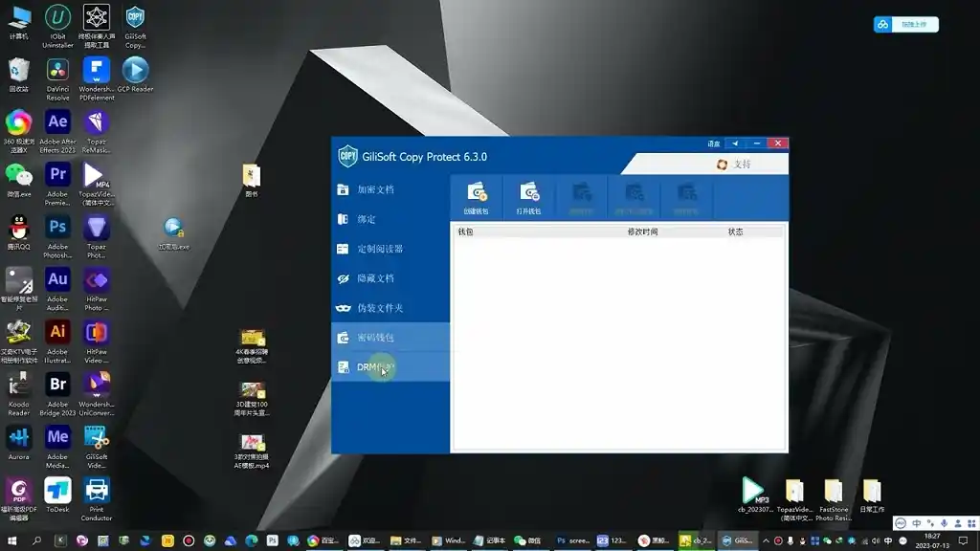Open Wondershare UniConverter desktop icon
980x551 pixels.
97,394
